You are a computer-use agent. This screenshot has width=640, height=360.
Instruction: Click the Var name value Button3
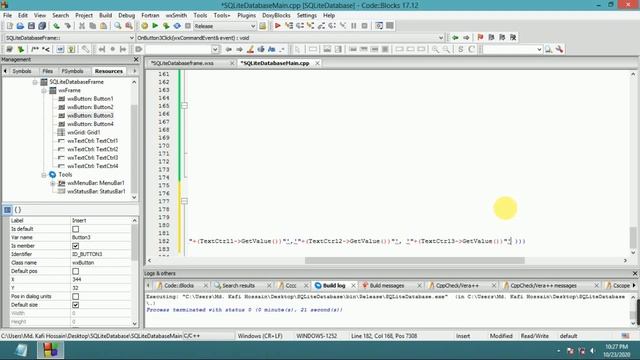coord(100,237)
